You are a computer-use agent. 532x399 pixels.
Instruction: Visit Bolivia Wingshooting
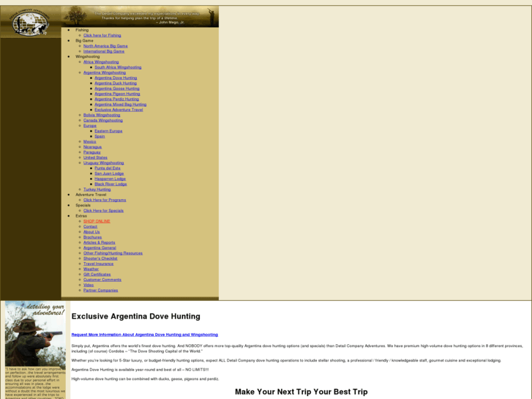pyautogui.click(x=102, y=115)
